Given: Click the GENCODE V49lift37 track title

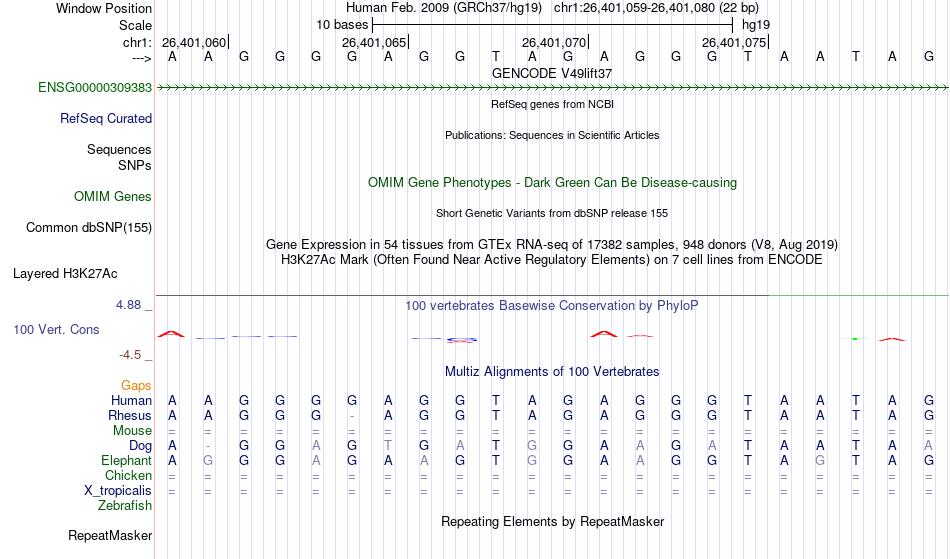Looking at the screenshot, I should coord(552,73).
